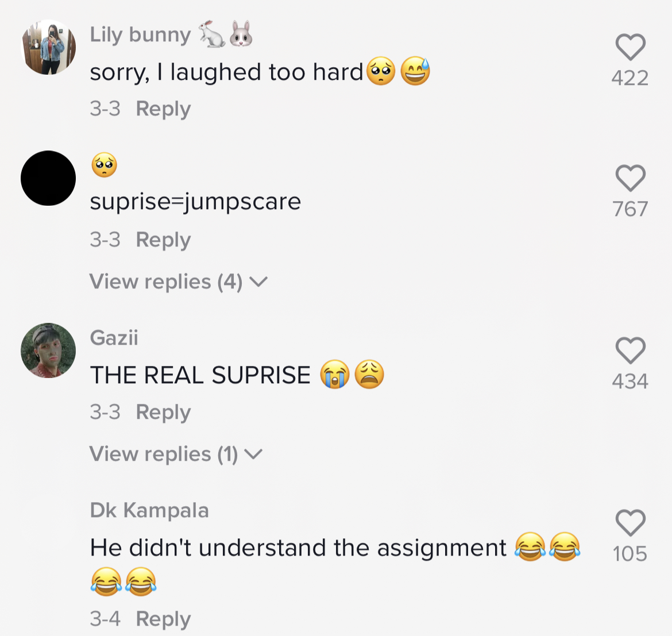
Task: Tap the heart on Gazii's comment
Action: click(x=630, y=350)
